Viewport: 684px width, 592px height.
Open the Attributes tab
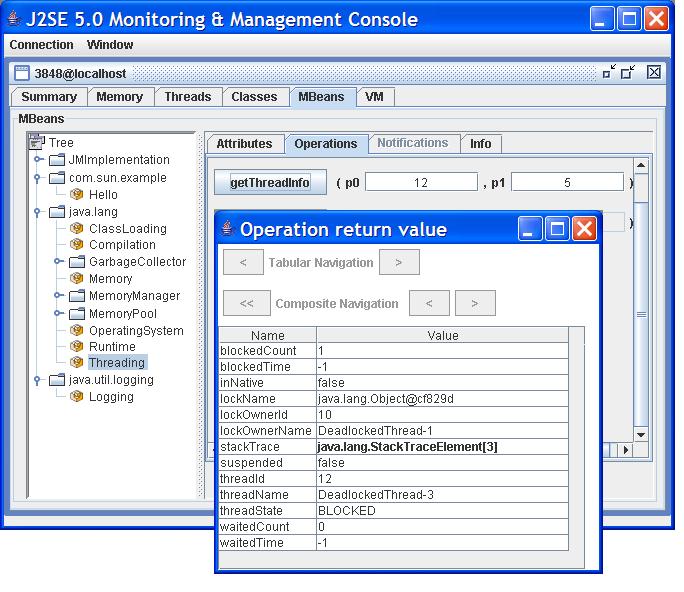pyautogui.click(x=244, y=144)
